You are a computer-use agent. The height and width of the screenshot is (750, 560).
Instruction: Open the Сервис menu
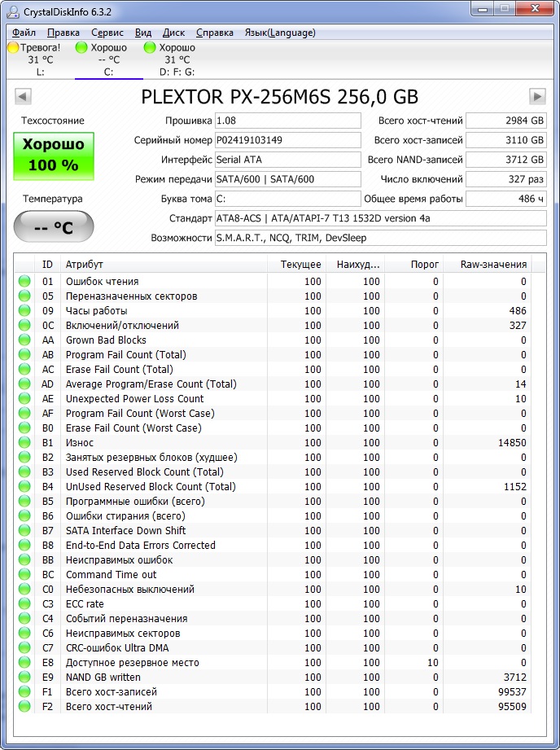107,33
